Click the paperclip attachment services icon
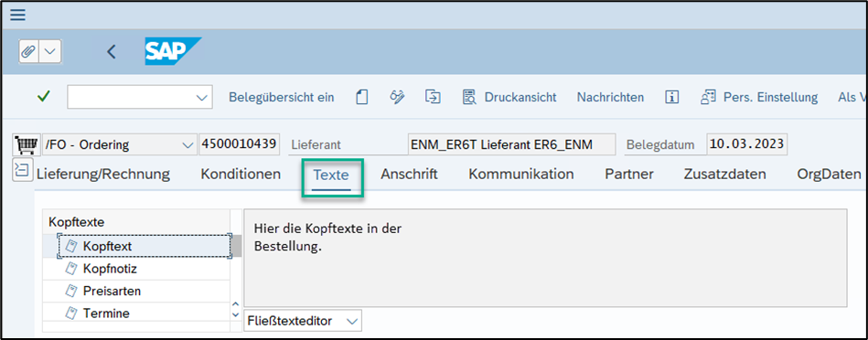This screenshot has width=868, height=340. (29, 52)
